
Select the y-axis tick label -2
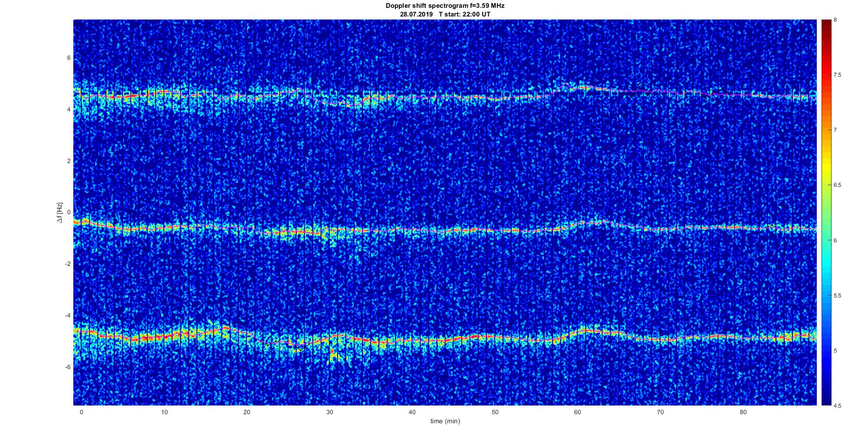click(x=68, y=264)
